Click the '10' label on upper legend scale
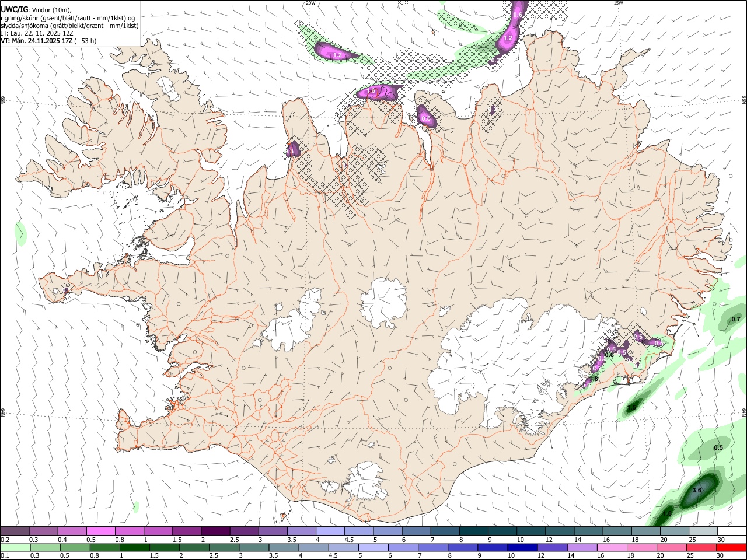The width and height of the screenshot is (747, 560). pyautogui.click(x=520, y=540)
